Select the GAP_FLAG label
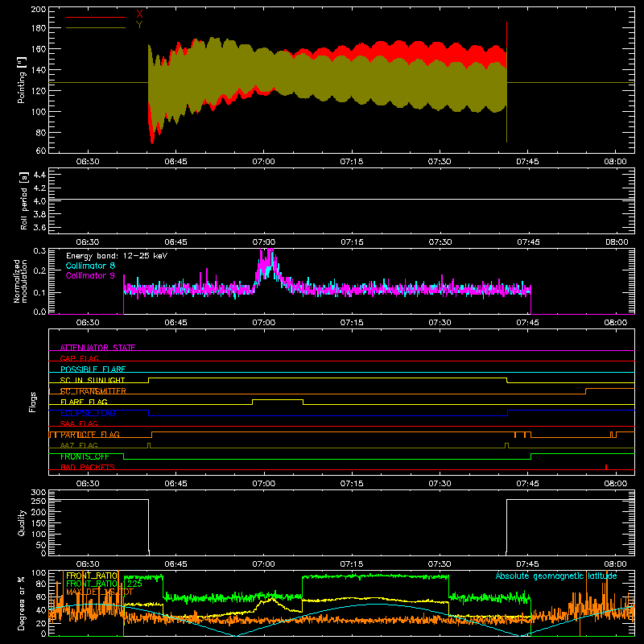The height and width of the screenshot is (644, 644). 79,358
